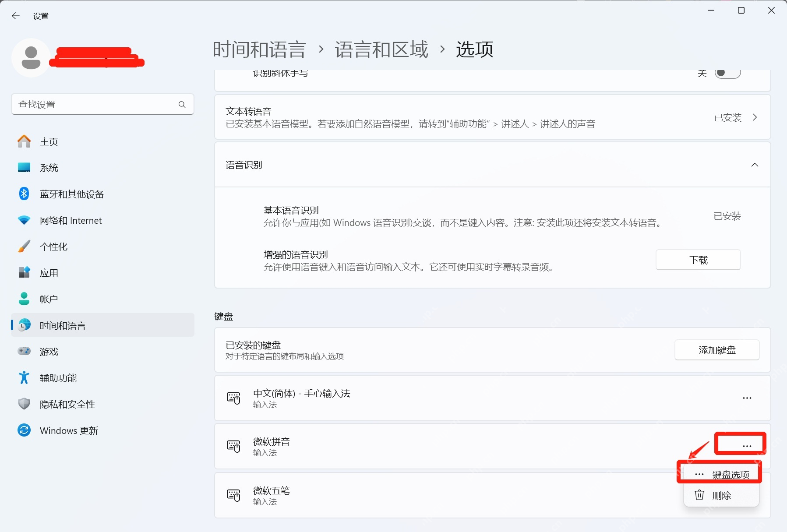
Task: Open 蓝牙和其他设备 Bluetooth icon
Action: coord(24,194)
